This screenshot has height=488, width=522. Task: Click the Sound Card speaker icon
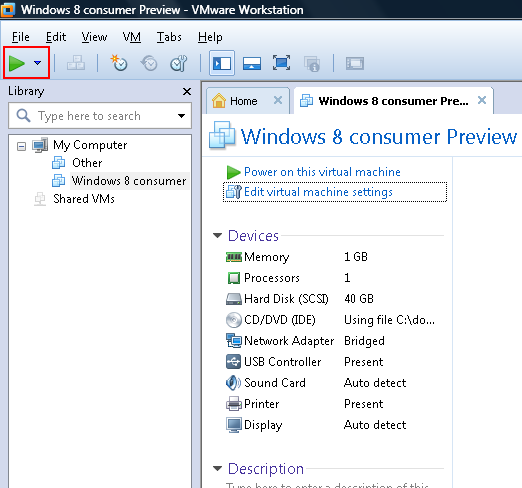[233, 383]
